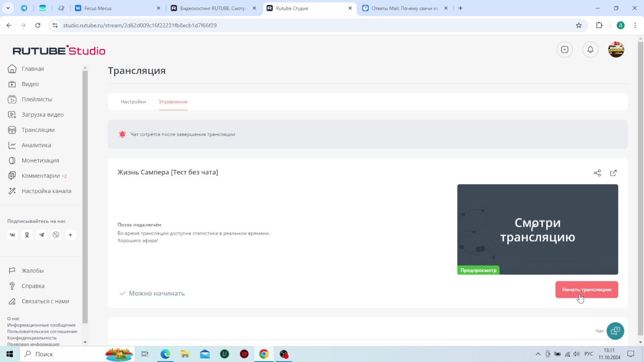Click the stream preview thumbnail

click(537, 229)
